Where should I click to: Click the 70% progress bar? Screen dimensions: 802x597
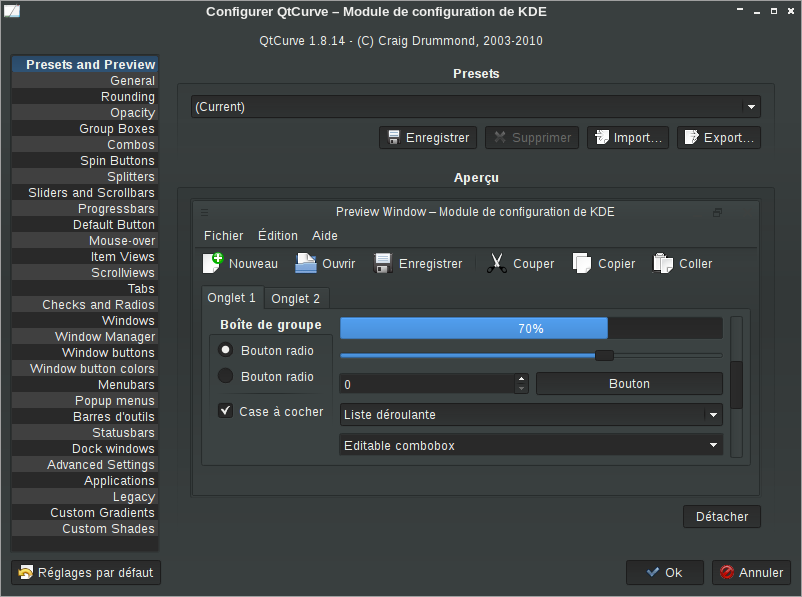point(531,328)
